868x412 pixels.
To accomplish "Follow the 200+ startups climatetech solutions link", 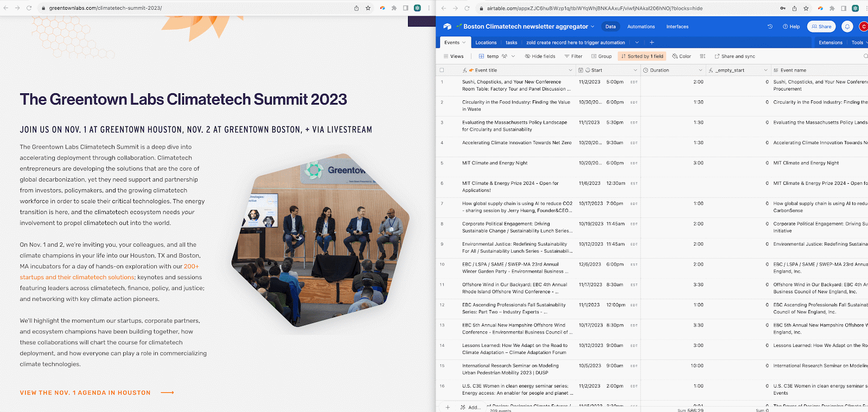I will click(109, 272).
